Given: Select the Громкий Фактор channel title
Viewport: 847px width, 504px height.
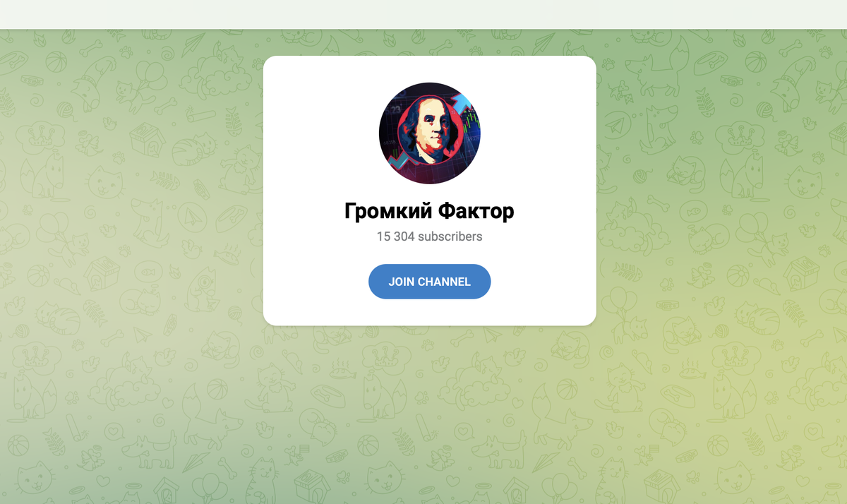Looking at the screenshot, I should pyautogui.click(x=430, y=210).
